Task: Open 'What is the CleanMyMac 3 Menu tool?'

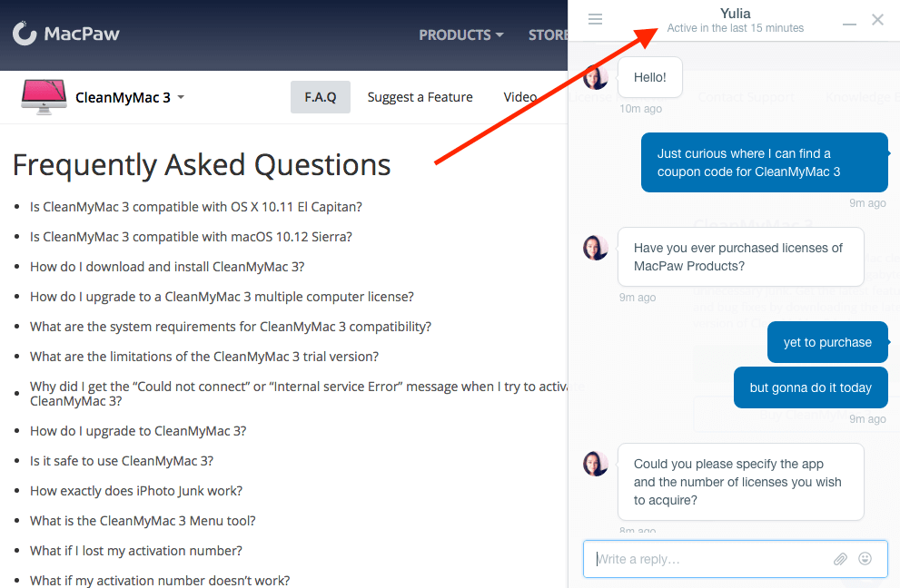Action: click(x=143, y=520)
